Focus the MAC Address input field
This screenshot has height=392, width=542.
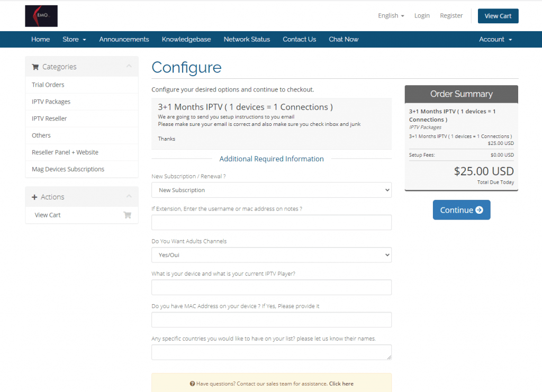click(x=272, y=320)
